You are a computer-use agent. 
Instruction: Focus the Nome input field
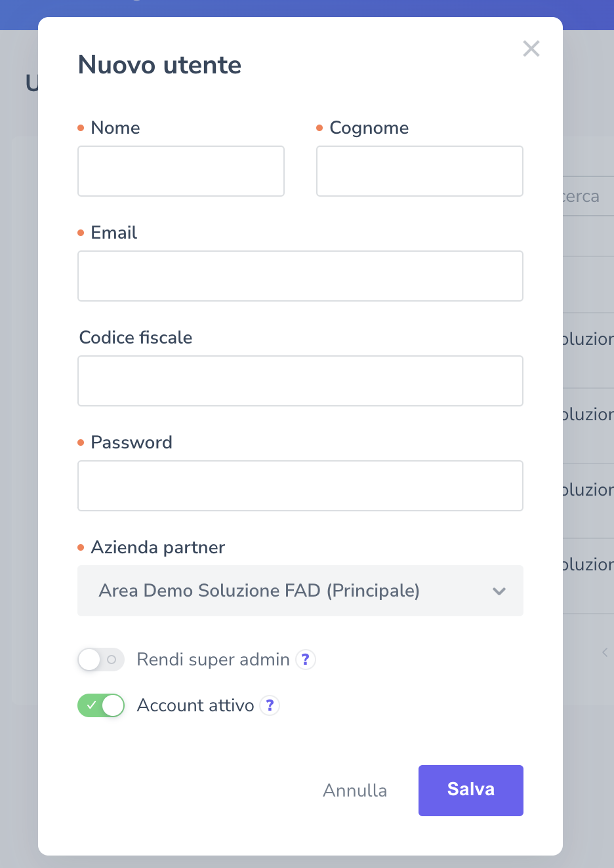coord(181,171)
